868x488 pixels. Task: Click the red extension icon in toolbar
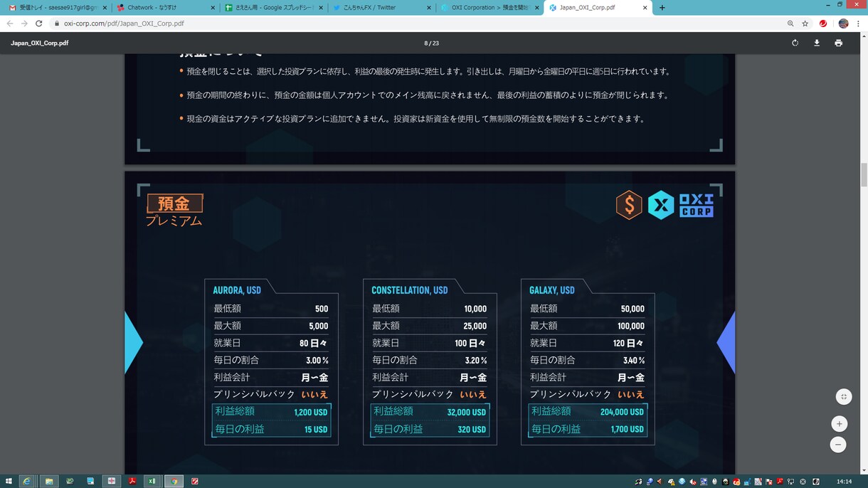point(823,23)
